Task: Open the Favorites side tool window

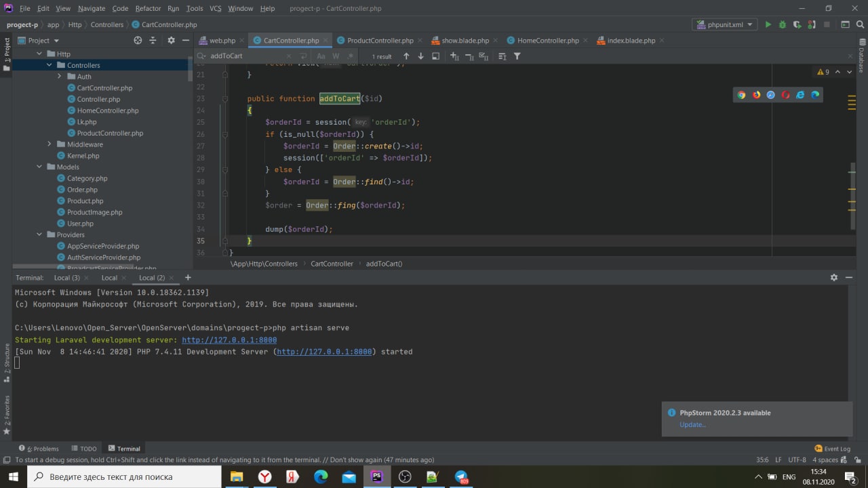Action: 7,414
